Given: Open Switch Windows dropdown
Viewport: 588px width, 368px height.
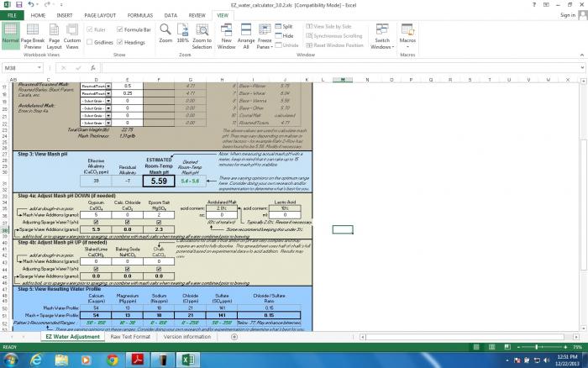Looking at the screenshot, I should 382,35.
